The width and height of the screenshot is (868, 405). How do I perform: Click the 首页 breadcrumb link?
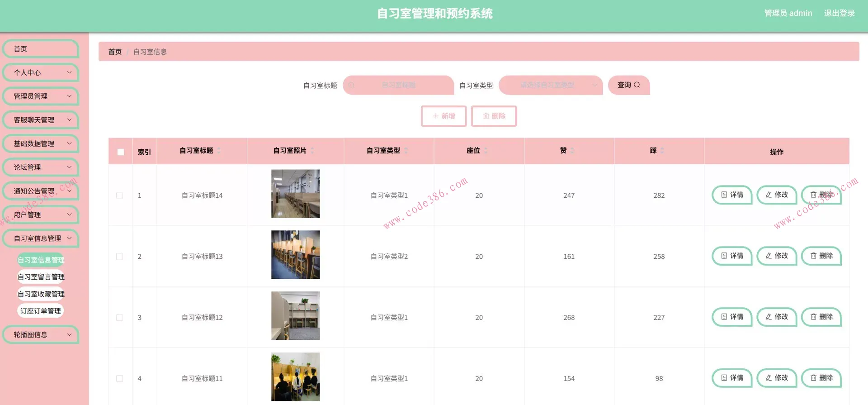click(115, 52)
